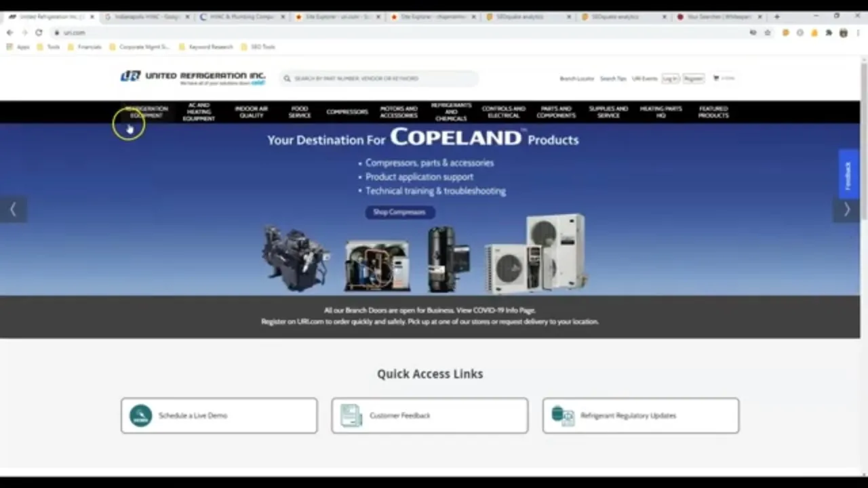Click the Refrigerant Regulatory Updates cylinder icon
This screenshot has width=868, height=488.
563,415
